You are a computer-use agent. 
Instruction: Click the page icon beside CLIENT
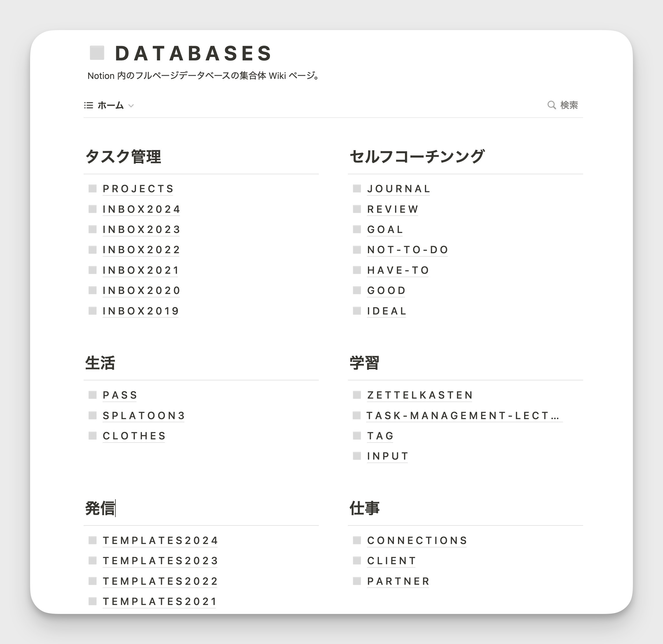[x=357, y=560]
